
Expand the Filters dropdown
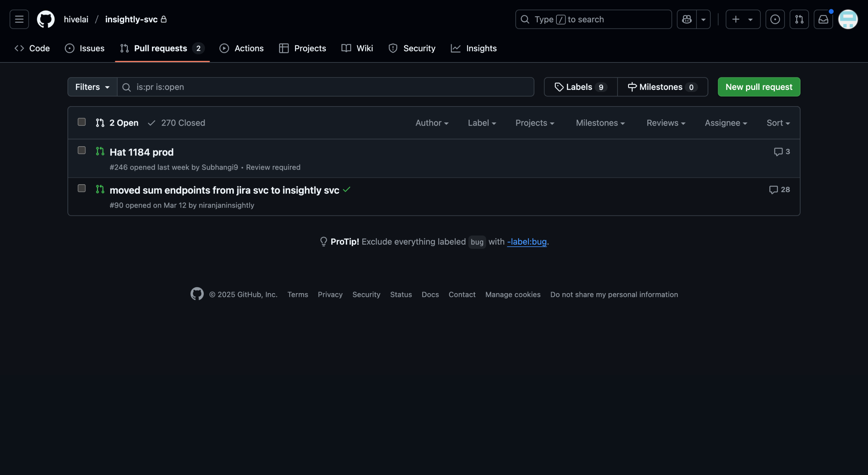pos(92,87)
